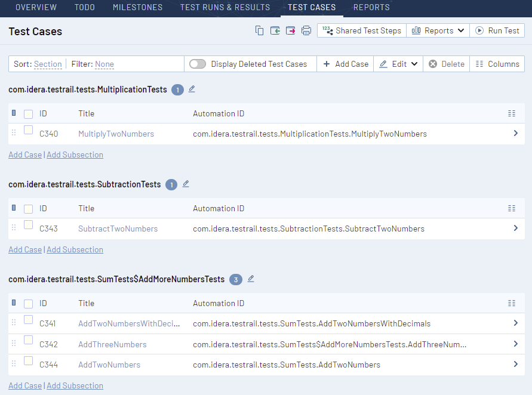Click Add Subsection under SubtractionTests
Screen dimensions: 532x395
(x=75, y=249)
